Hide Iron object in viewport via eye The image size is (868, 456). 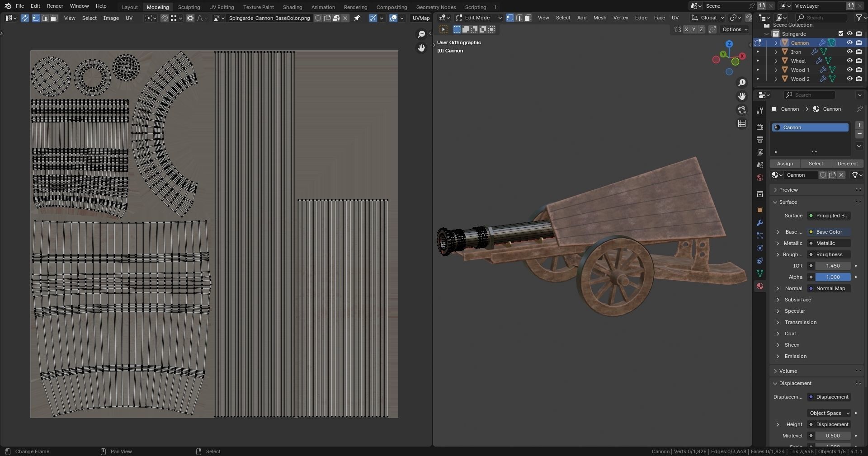point(849,52)
